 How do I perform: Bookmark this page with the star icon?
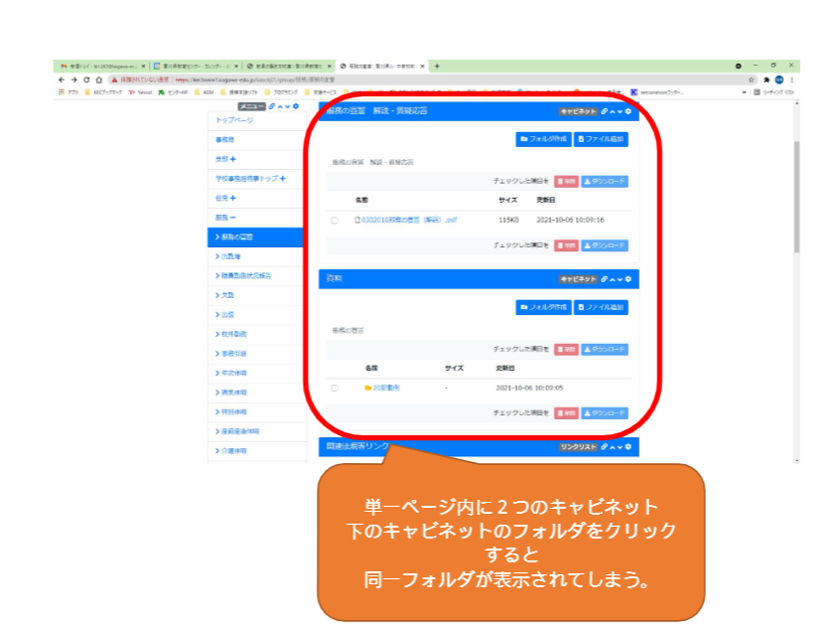click(751, 79)
